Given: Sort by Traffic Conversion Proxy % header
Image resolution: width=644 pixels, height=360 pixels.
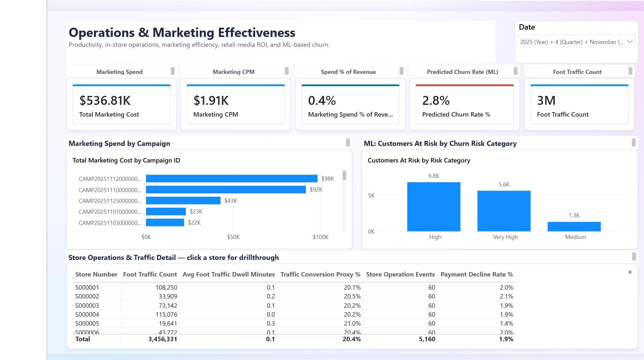Looking at the screenshot, I should [320, 274].
